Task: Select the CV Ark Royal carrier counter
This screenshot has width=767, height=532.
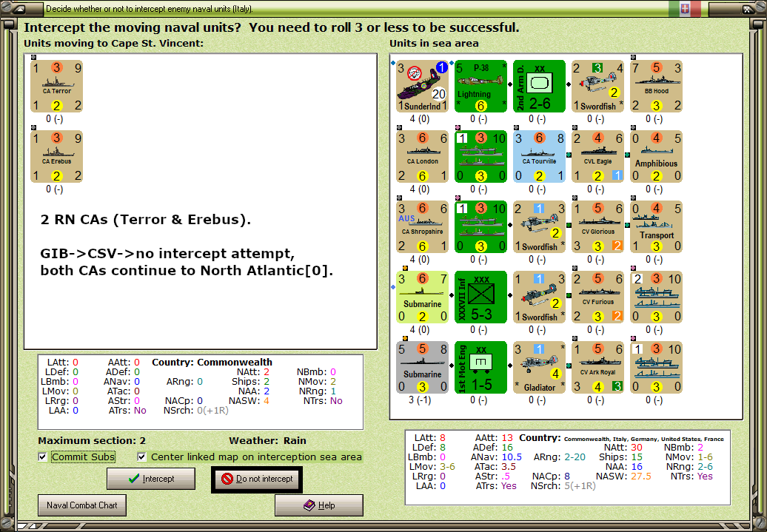Action: click(x=597, y=368)
